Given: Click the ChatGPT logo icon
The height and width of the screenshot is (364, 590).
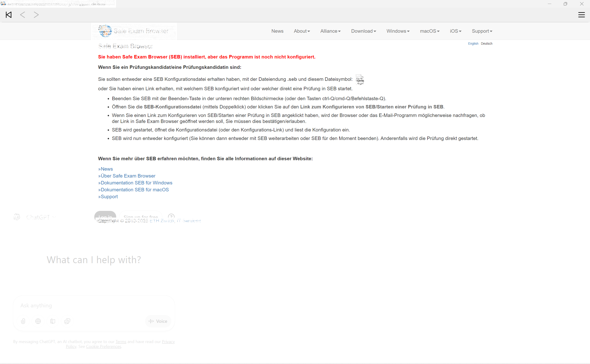Looking at the screenshot, I should (16, 217).
